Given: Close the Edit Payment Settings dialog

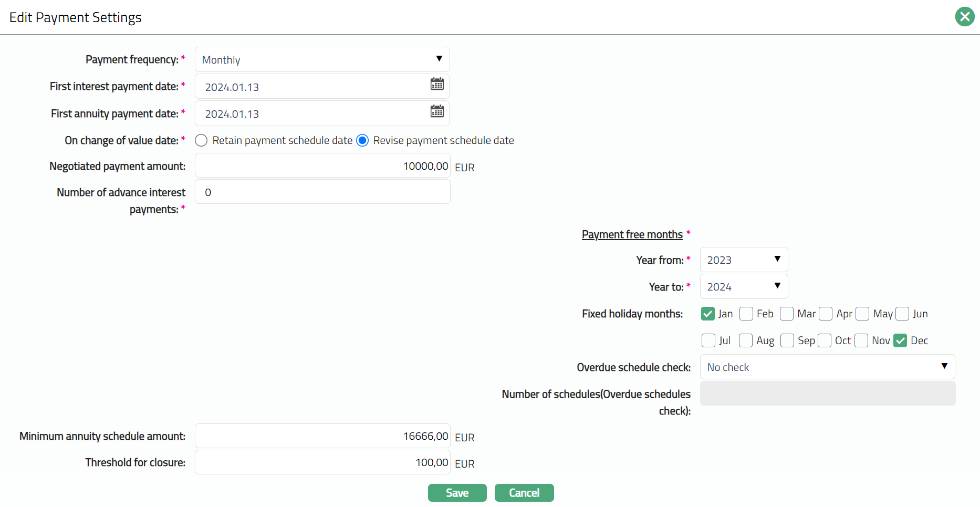Looking at the screenshot, I should coord(964,17).
